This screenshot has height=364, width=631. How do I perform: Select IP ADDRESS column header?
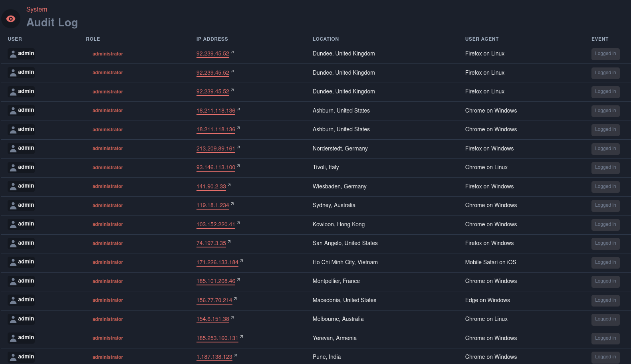click(212, 39)
